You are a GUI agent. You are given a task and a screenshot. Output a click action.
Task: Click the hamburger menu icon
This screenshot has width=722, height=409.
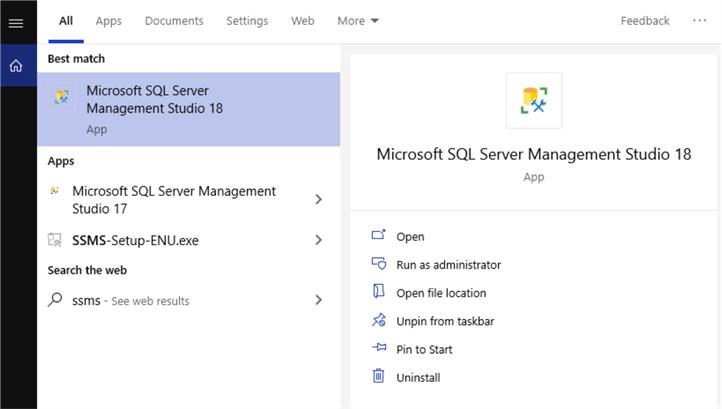tap(15, 23)
